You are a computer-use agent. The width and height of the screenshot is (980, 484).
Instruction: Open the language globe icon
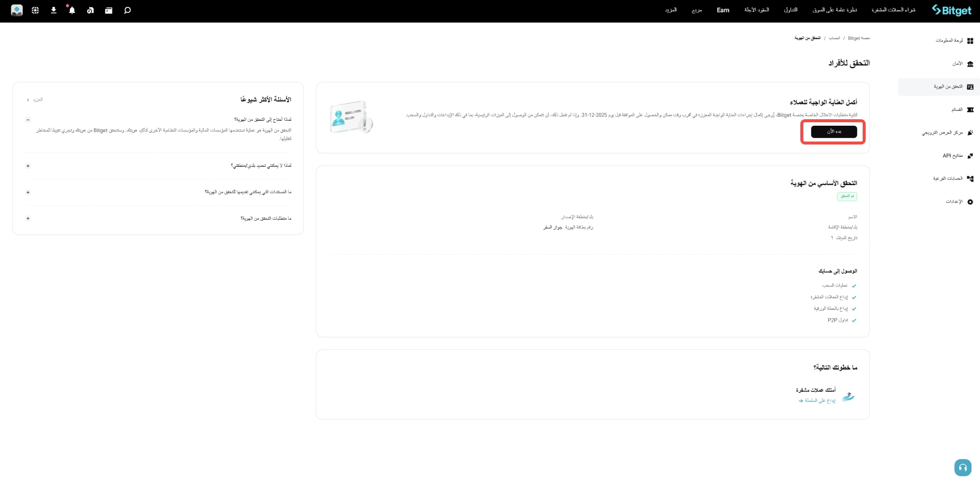point(35,10)
